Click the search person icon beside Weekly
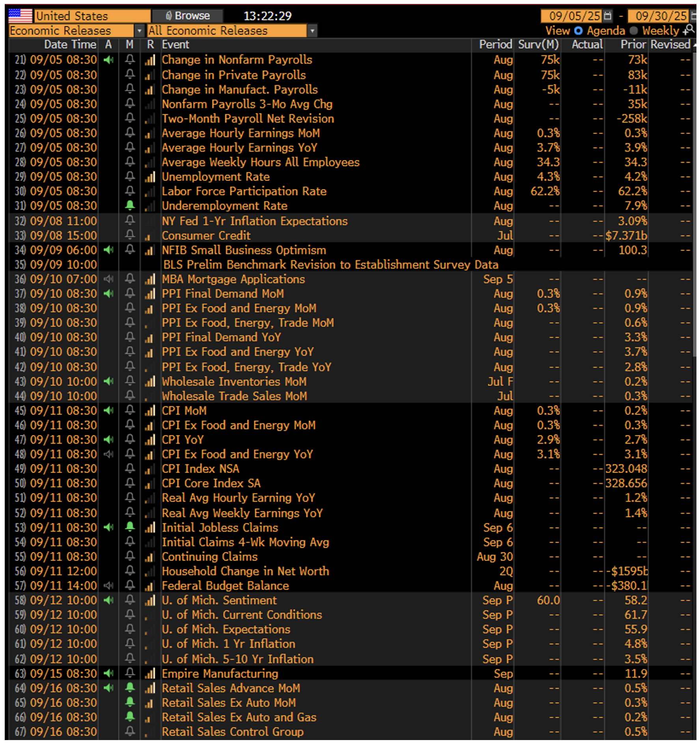700x744 pixels. click(x=689, y=30)
